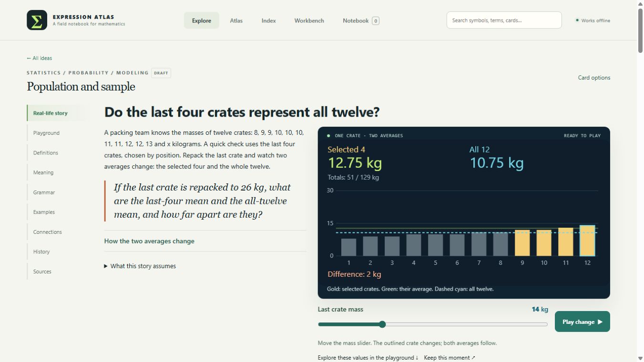
Task: Click the gold bar for crate 9
Action: (x=522, y=243)
